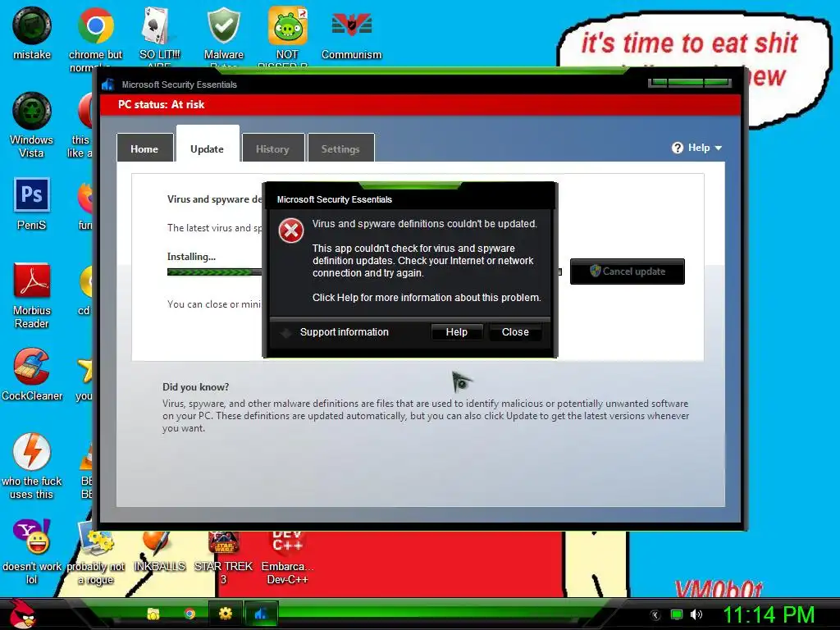This screenshot has width=840, height=630.
Task: Click the gear icon in the taskbar
Action: [225, 614]
